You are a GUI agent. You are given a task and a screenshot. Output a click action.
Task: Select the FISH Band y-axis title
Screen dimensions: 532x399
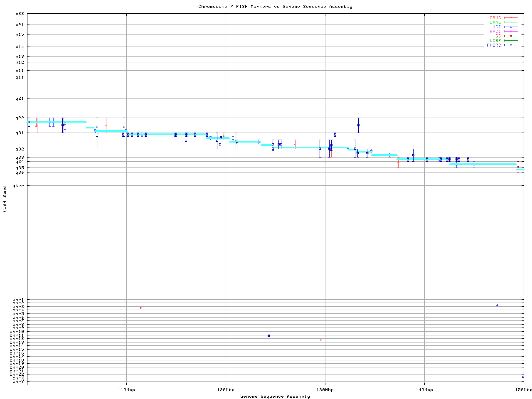point(5,199)
